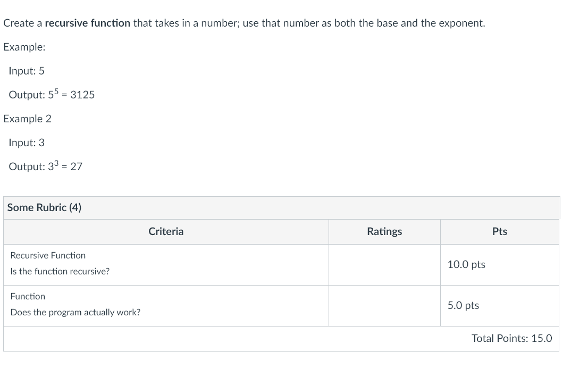
Task: Click empty Ratings cell for Recursive Function
Action: pyautogui.click(x=384, y=265)
